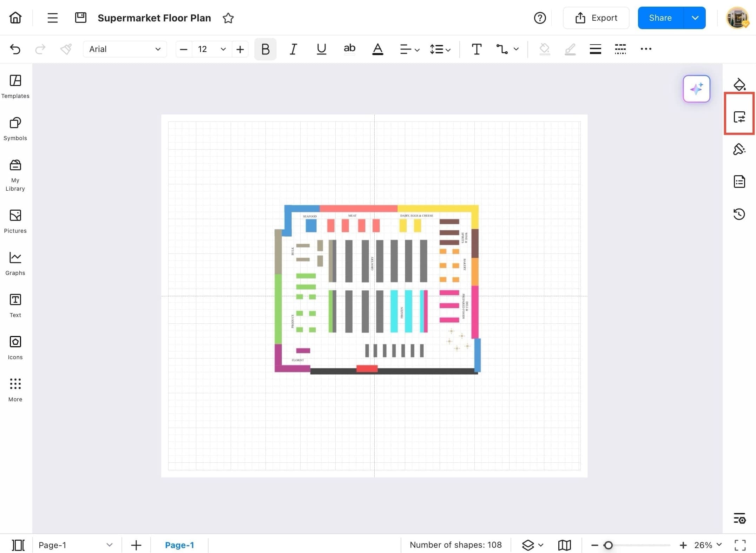Star the document as favorite

click(x=228, y=18)
